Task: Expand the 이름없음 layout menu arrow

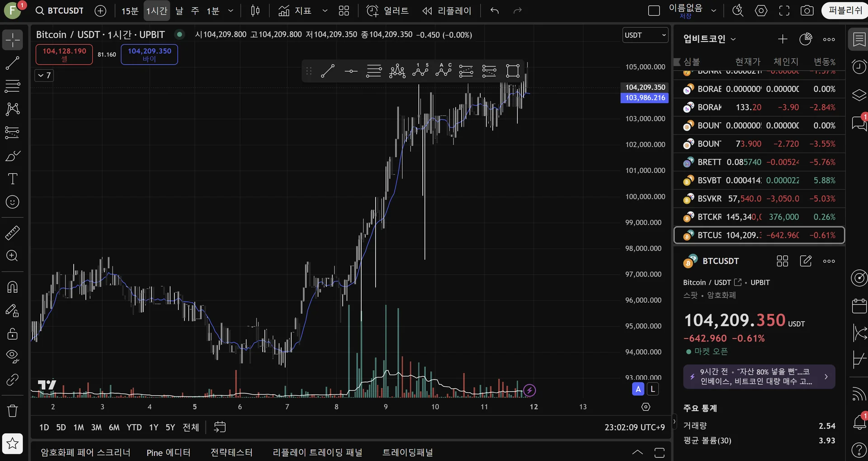Action: click(713, 10)
